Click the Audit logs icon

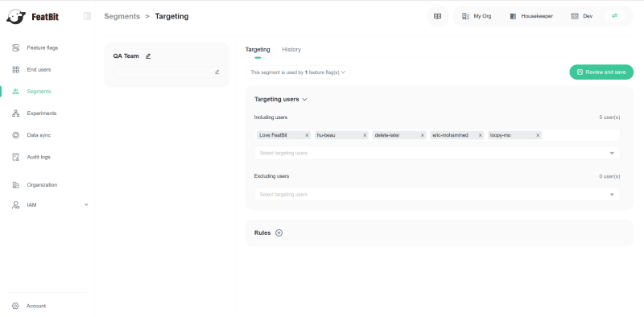[15, 157]
